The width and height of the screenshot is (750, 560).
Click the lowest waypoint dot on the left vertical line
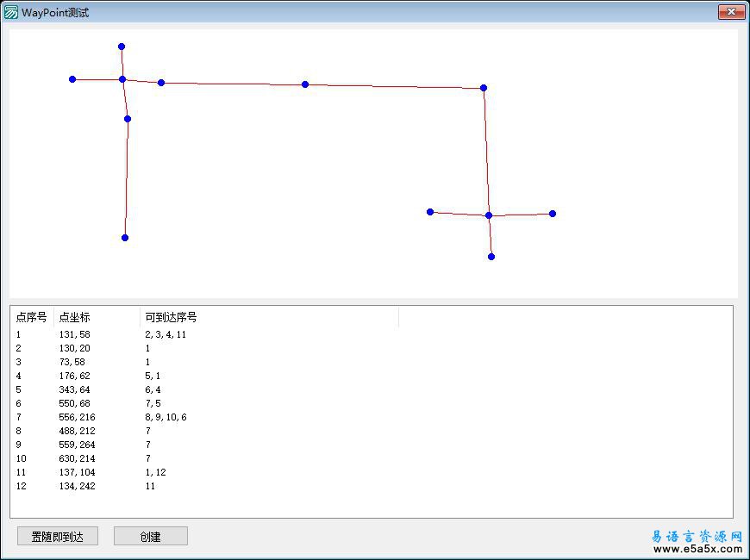(125, 238)
